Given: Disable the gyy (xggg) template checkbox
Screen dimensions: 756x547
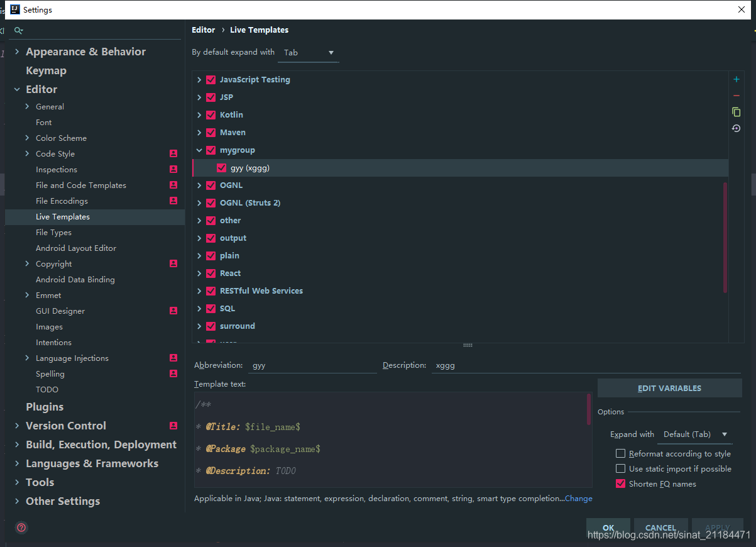Looking at the screenshot, I should coord(221,168).
